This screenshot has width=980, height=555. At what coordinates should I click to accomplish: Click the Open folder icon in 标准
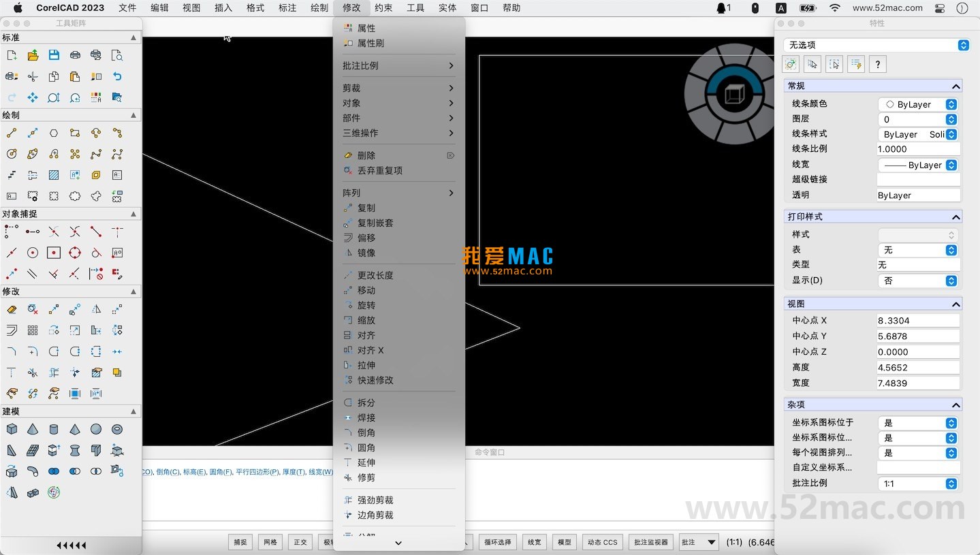(33, 55)
